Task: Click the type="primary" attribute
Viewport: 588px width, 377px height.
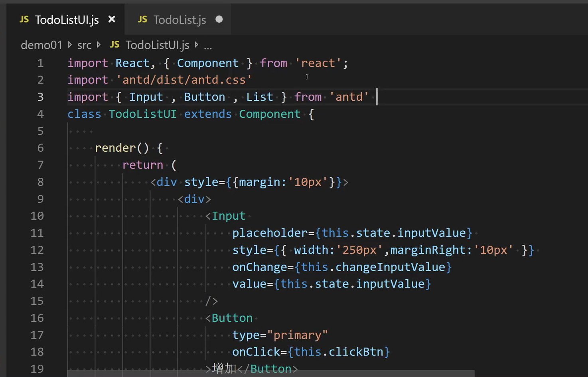Action: (280, 335)
